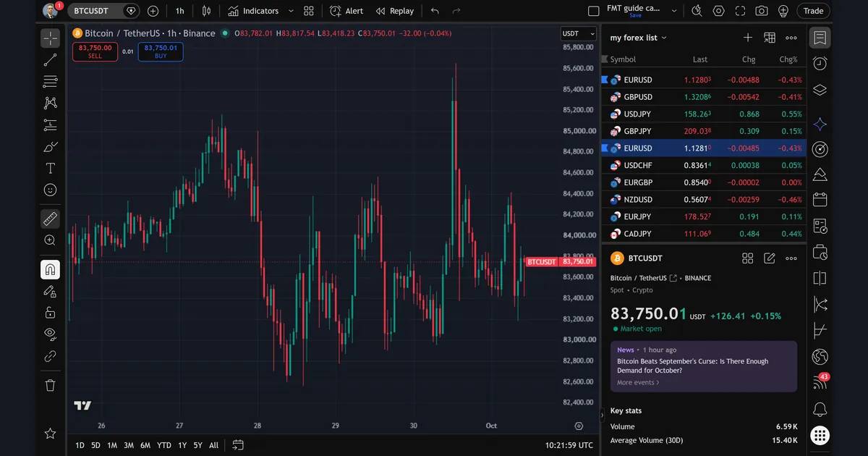Viewport: 868px width, 456px height.
Task: Create a new Alert
Action: [346, 11]
